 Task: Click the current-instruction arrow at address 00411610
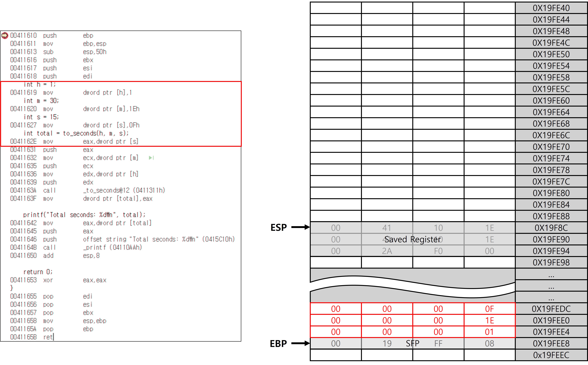point(5,35)
